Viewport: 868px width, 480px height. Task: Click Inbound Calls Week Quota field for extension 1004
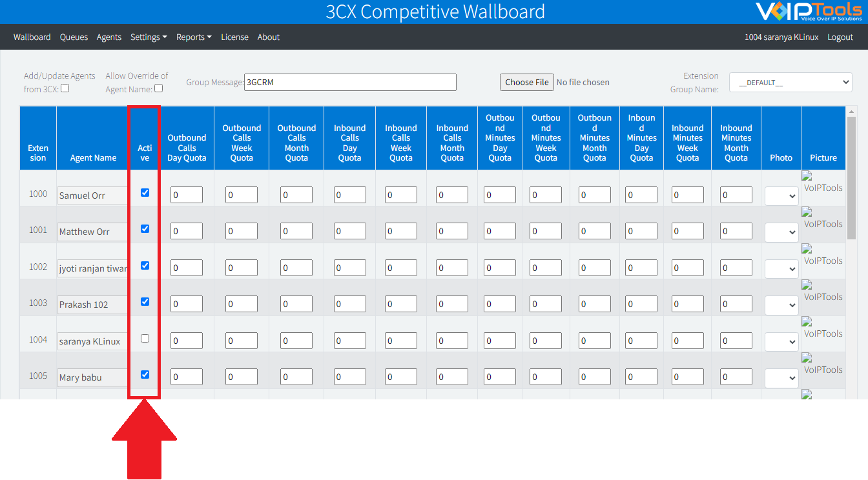400,341
